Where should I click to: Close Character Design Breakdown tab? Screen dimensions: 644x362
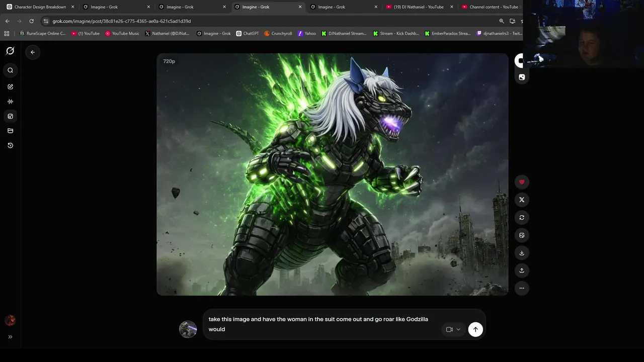coord(72,7)
